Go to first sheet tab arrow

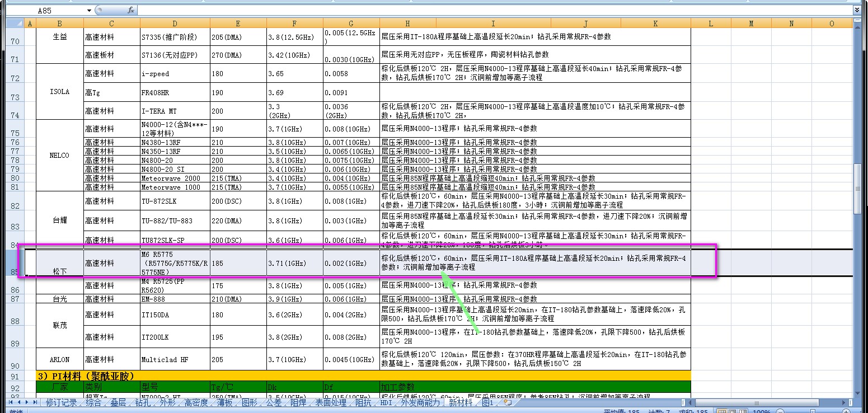pyautogui.click(x=11, y=402)
